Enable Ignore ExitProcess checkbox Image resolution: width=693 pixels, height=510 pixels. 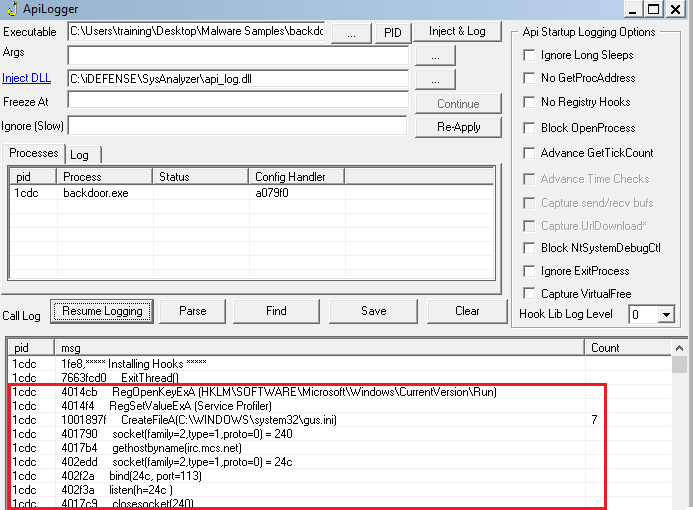click(529, 271)
